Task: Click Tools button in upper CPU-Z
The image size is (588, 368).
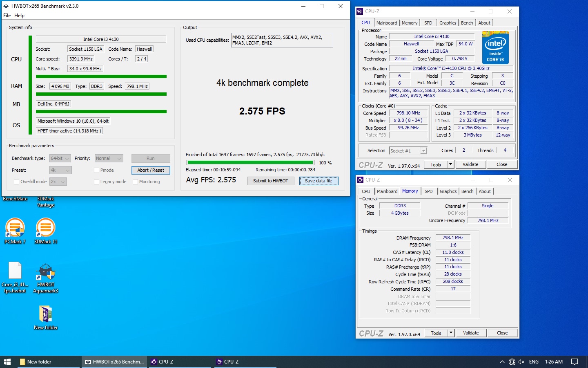Action: (x=436, y=164)
